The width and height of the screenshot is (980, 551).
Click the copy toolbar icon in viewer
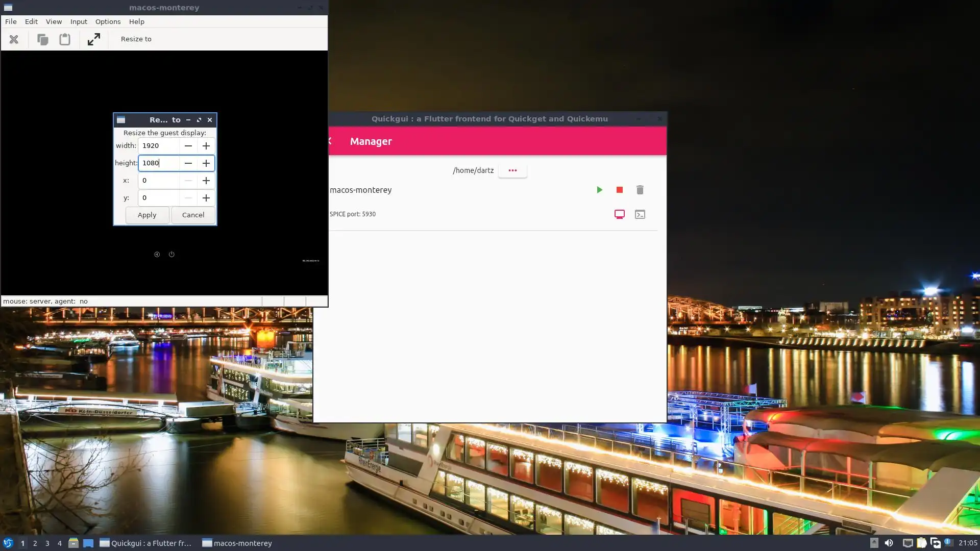click(x=42, y=39)
